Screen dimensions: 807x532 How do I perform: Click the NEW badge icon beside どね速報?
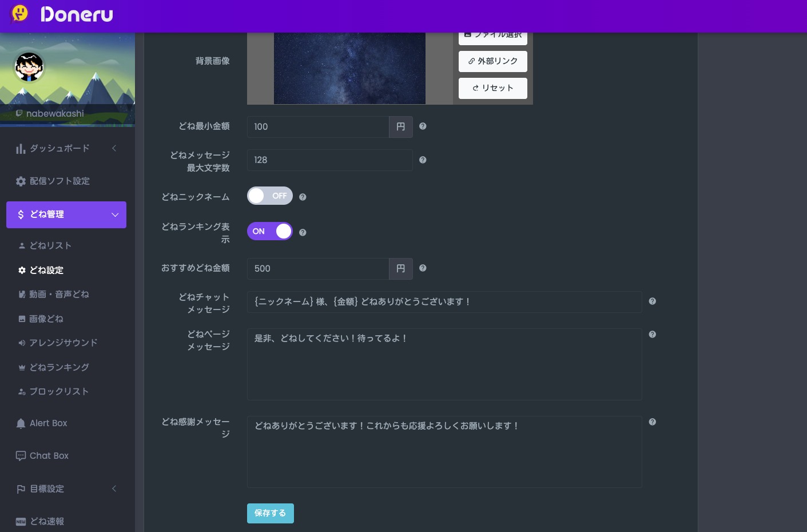pos(21,522)
